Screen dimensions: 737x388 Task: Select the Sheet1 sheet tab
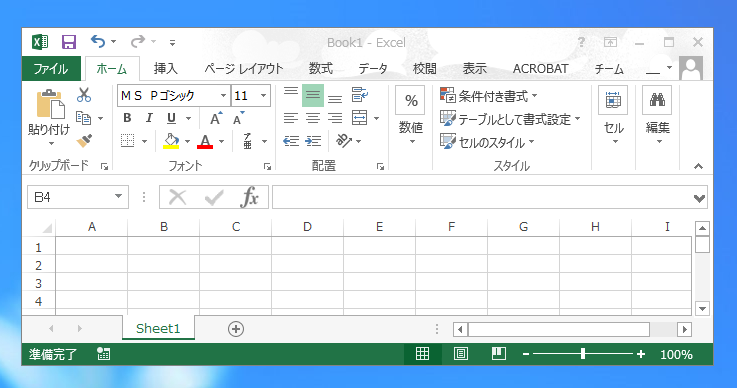point(158,328)
